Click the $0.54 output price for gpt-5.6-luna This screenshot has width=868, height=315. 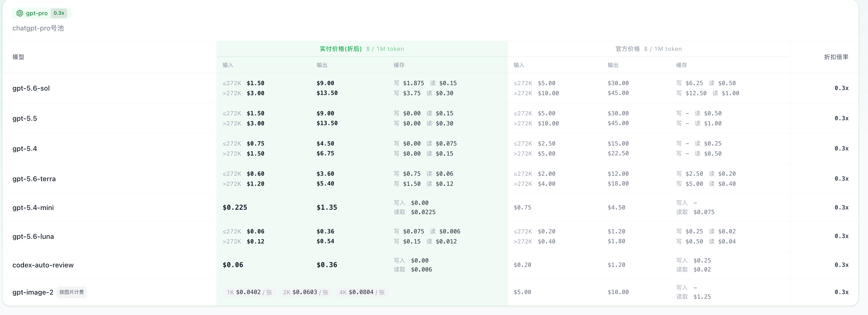click(325, 241)
